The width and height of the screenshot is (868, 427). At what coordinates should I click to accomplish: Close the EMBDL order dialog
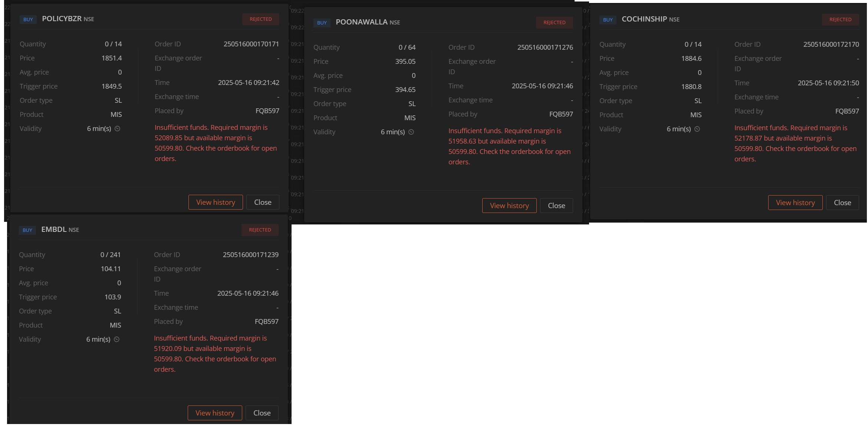coord(262,413)
